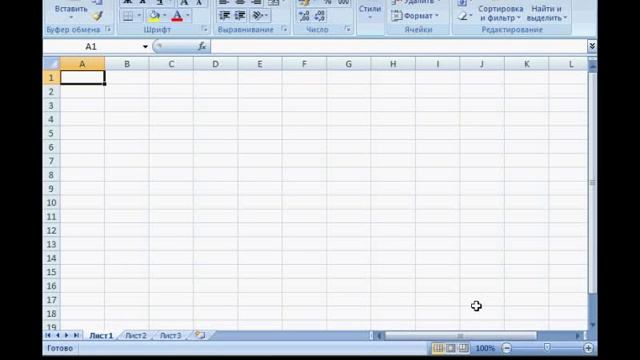Open the Name Box dropdown arrow
This screenshot has height=360, width=640.
point(145,47)
